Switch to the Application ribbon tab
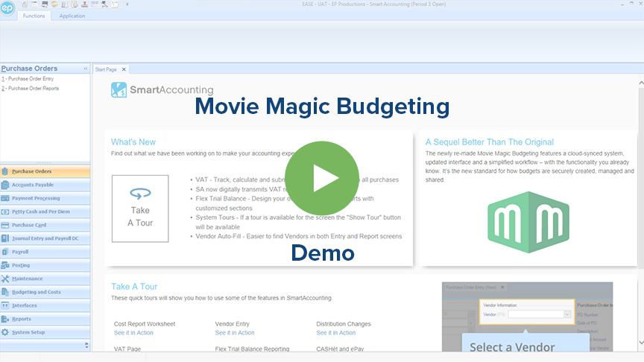 click(72, 16)
